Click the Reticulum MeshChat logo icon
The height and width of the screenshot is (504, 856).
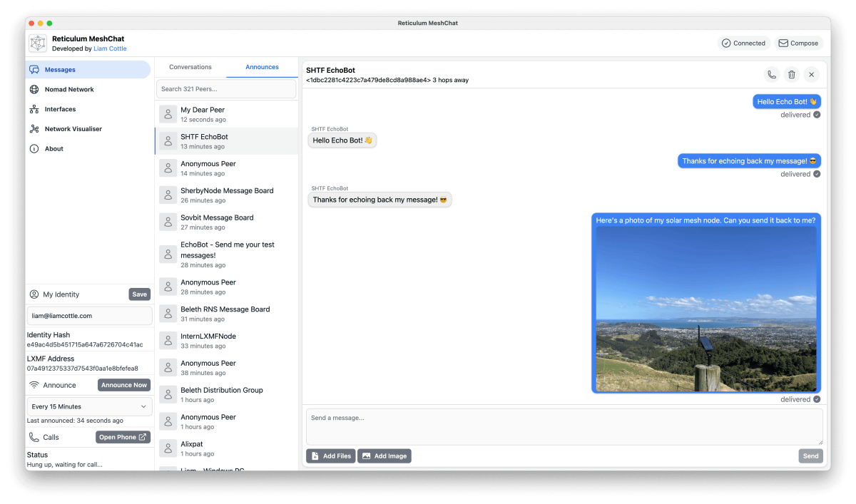(38, 43)
